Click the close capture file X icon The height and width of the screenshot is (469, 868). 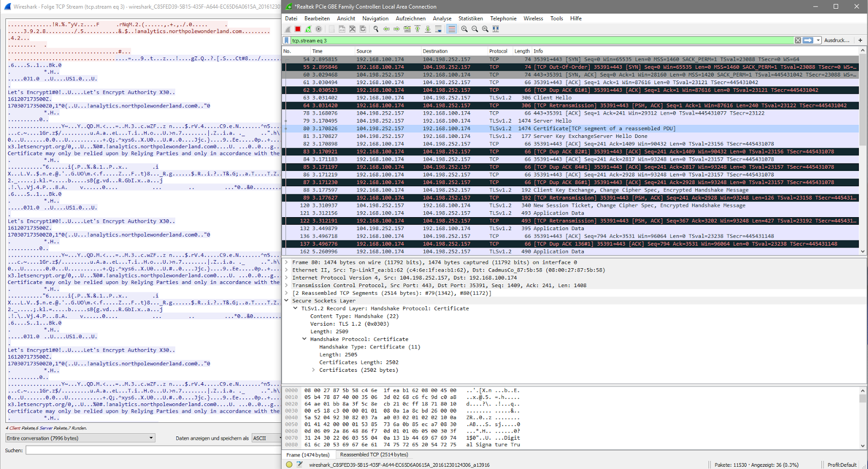click(352, 29)
